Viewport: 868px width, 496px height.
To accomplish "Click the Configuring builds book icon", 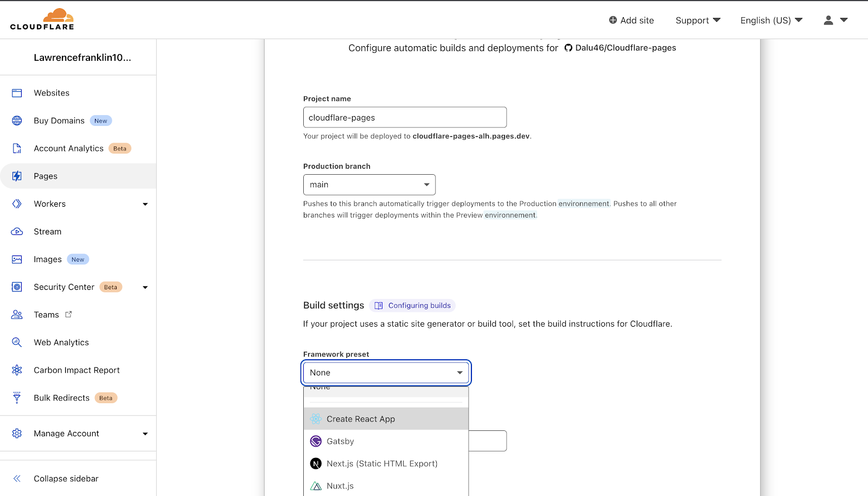I will (x=379, y=306).
